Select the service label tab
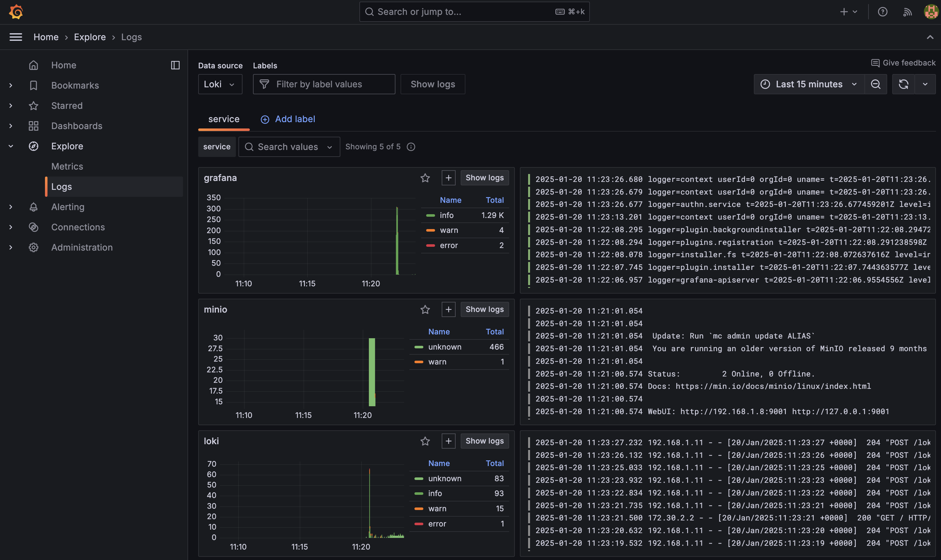This screenshot has width=941, height=560. pos(224,119)
